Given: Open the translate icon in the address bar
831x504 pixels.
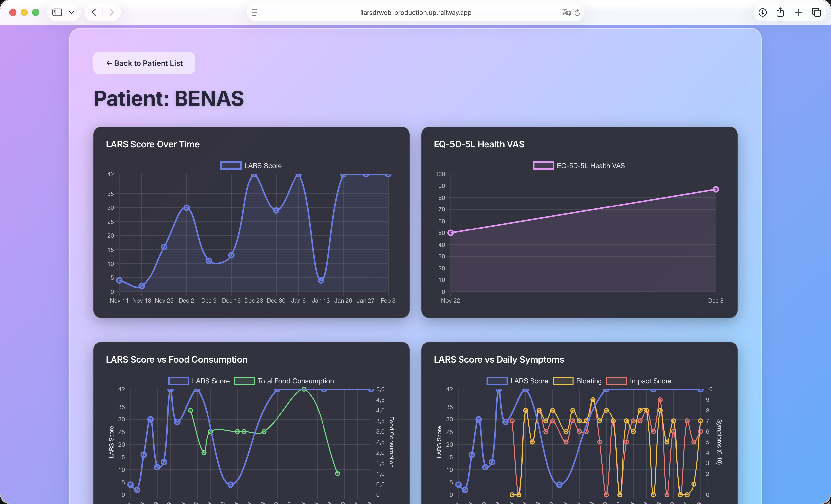Looking at the screenshot, I should click(566, 12).
